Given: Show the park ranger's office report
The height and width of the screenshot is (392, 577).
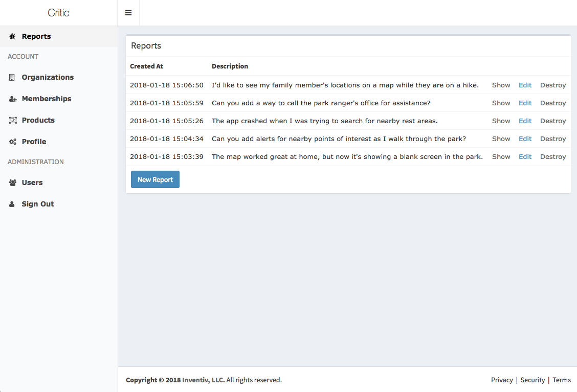Looking at the screenshot, I should coord(501,103).
